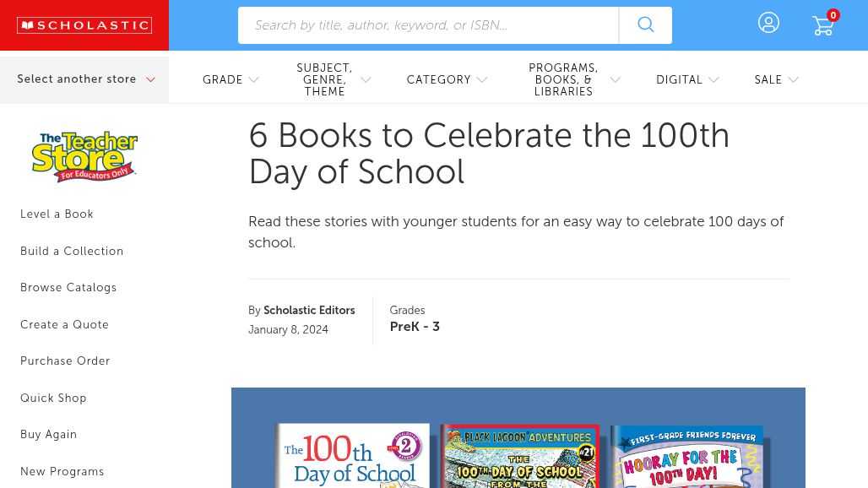The height and width of the screenshot is (488, 868).
Task: Open the Category menu
Action: click(447, 80)
